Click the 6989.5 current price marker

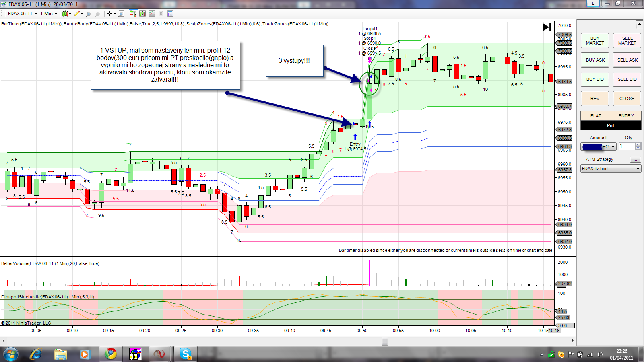tap(565, 82)
